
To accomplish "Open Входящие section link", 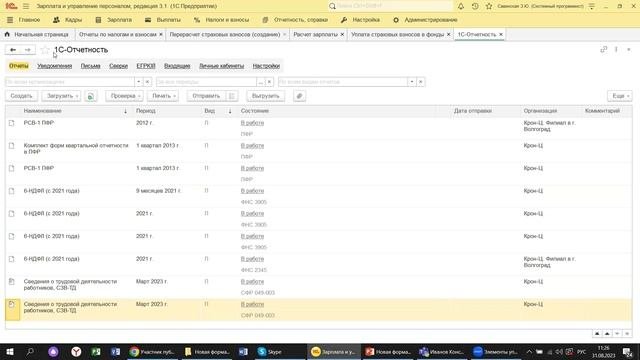I will tap(177, 66).
